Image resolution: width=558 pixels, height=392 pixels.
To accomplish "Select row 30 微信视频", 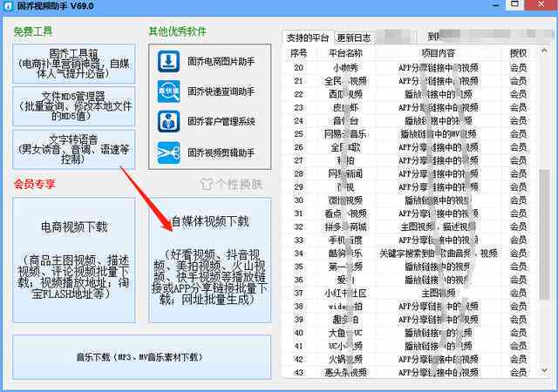I will [409, 200].
